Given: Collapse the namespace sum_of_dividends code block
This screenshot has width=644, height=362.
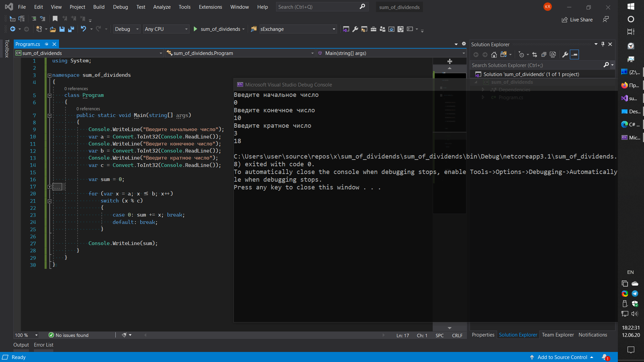Looking at the screenshot, I should 49,75.
